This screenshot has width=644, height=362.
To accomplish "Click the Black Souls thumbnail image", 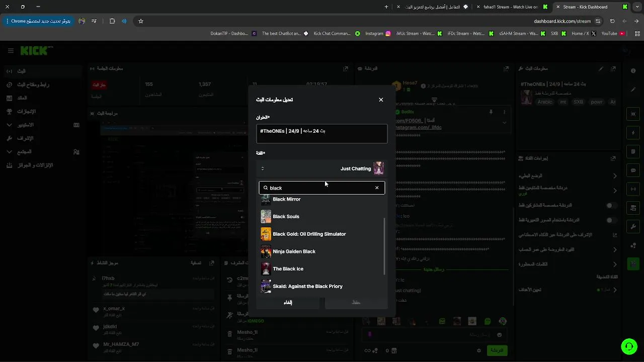I will (x=266, y=217).
